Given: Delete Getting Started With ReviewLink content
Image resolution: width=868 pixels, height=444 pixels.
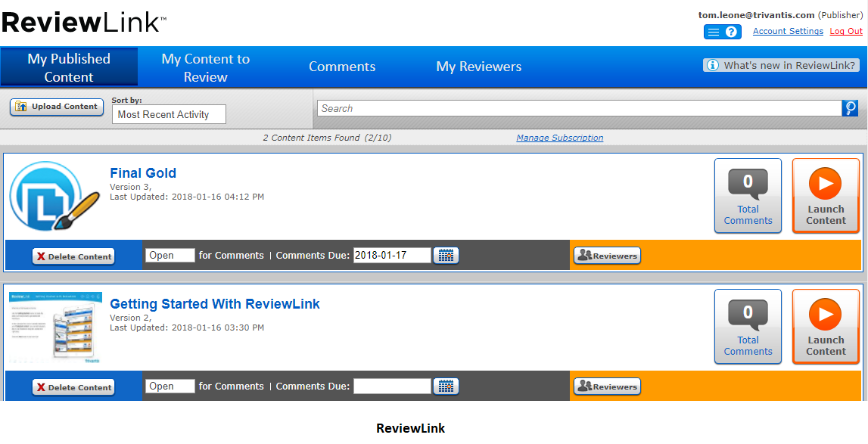Looking at the screenshot, I should click(x=73, y=387).
